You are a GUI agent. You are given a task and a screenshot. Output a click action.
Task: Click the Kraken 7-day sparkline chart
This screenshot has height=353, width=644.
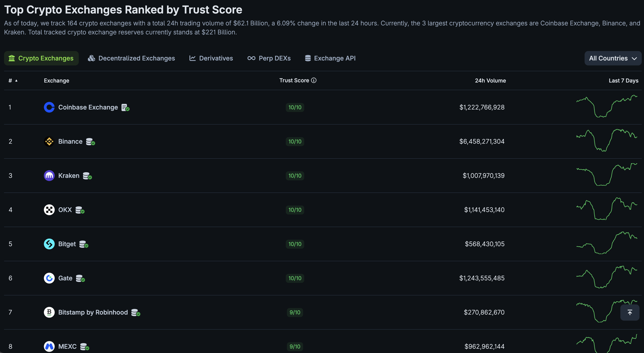coord(607,174)
